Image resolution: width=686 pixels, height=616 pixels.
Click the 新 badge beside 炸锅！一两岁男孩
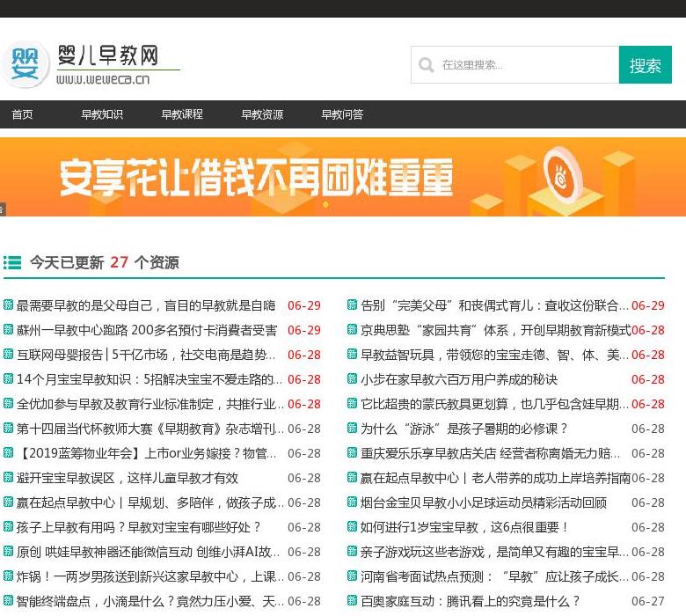(8, 576)
